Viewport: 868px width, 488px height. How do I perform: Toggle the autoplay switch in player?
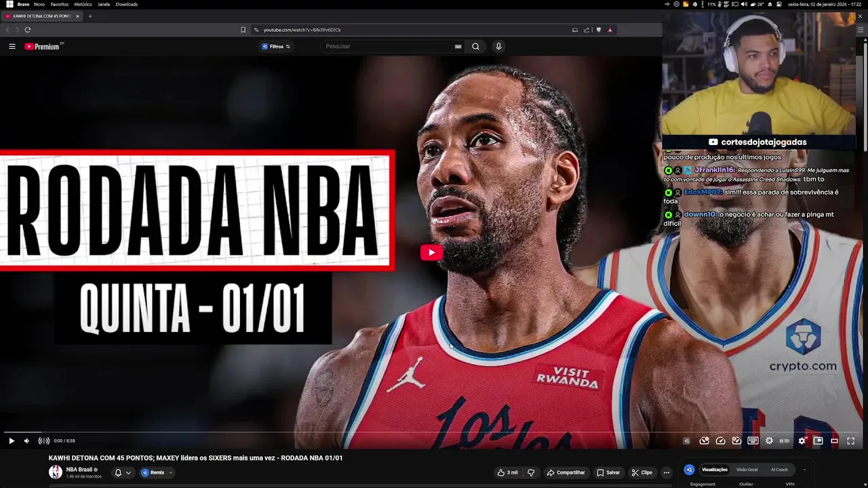point(785,441)
